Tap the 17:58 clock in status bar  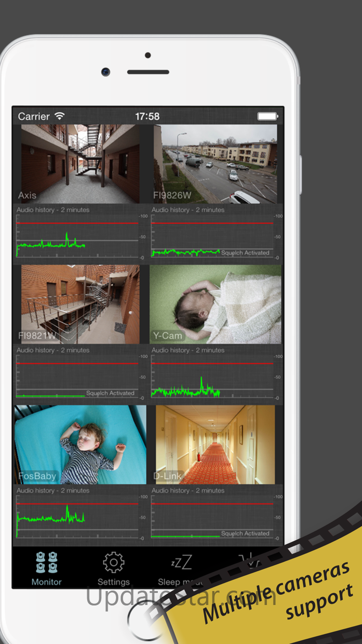tap(148, 117)
